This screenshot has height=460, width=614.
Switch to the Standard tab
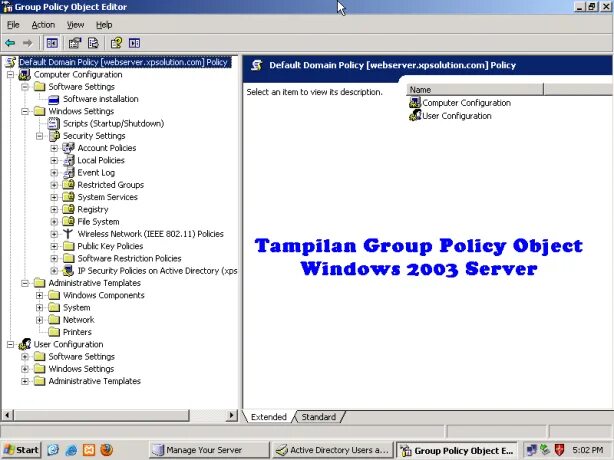pyautogui.click(x=319, y=417)
